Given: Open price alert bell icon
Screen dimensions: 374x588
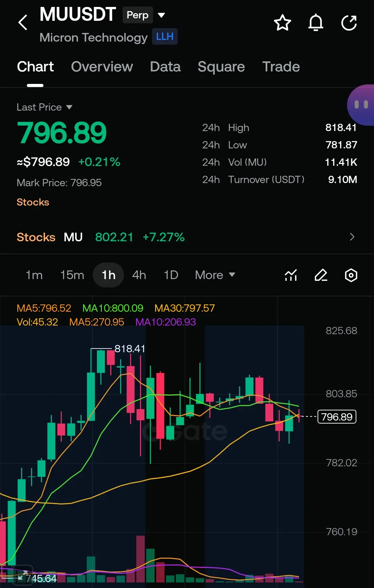Looking at the screenshot, I should (x=316, y=23).
